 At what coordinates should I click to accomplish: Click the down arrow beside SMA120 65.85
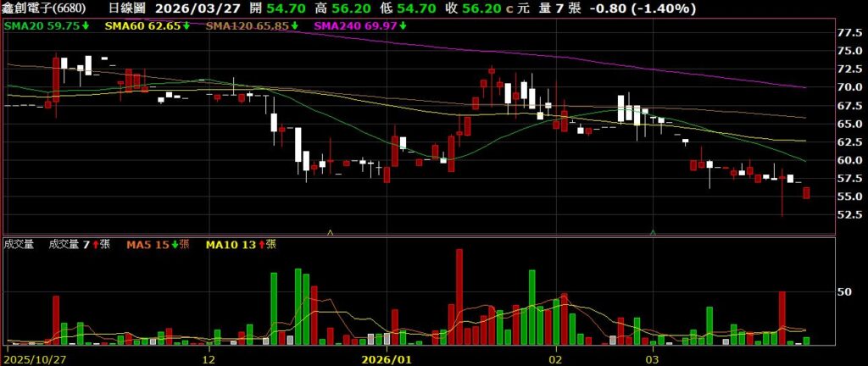pyautogui.click(x=292, y=26)
